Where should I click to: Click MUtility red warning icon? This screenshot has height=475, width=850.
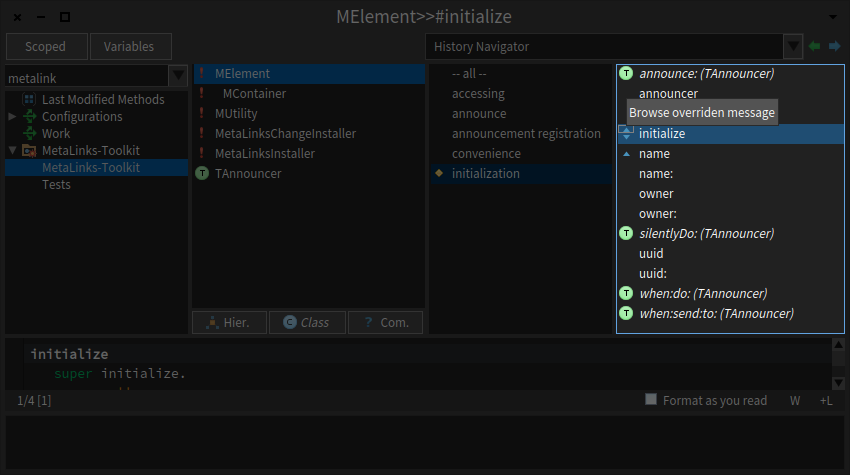point(202,113)
